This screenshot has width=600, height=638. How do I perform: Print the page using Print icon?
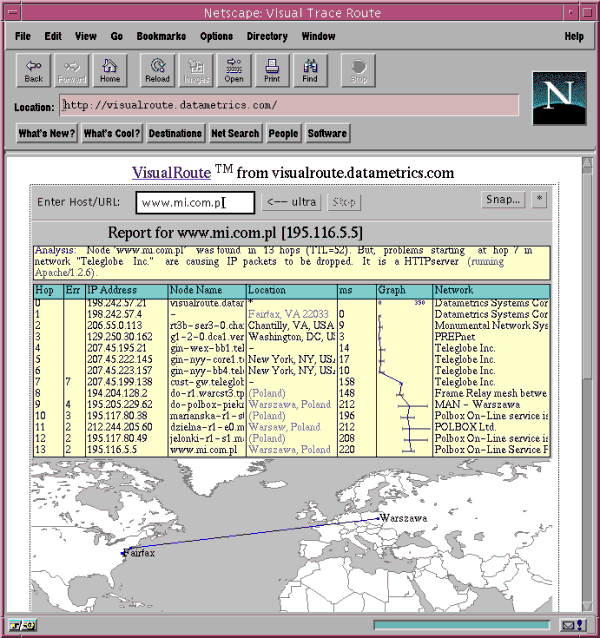click(272, 71)
